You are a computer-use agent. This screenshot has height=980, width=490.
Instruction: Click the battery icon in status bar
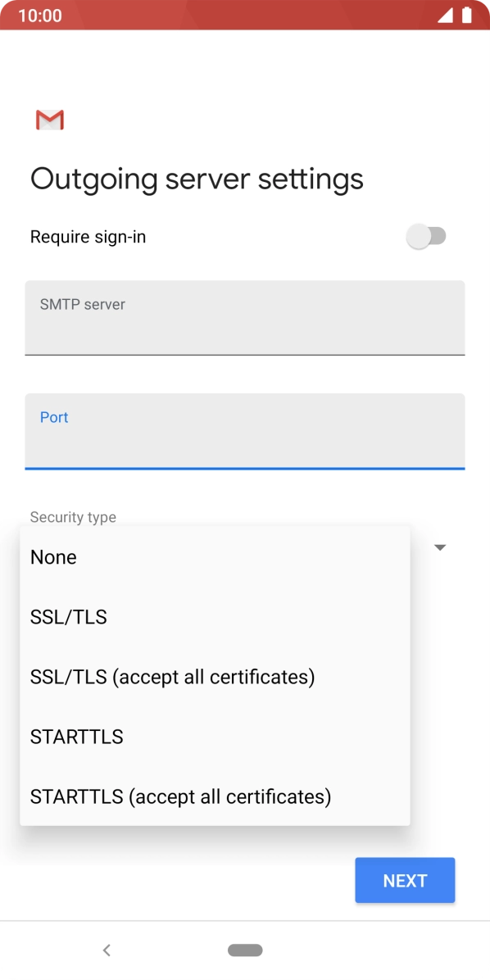tap(470, 15)
